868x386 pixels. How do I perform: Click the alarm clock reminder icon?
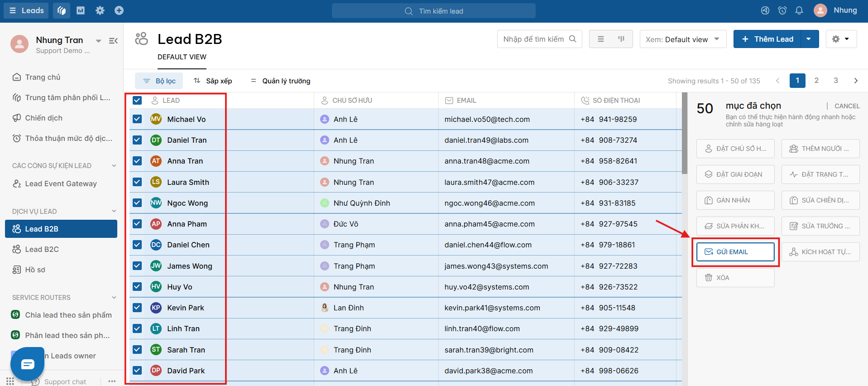click(782, 10)
